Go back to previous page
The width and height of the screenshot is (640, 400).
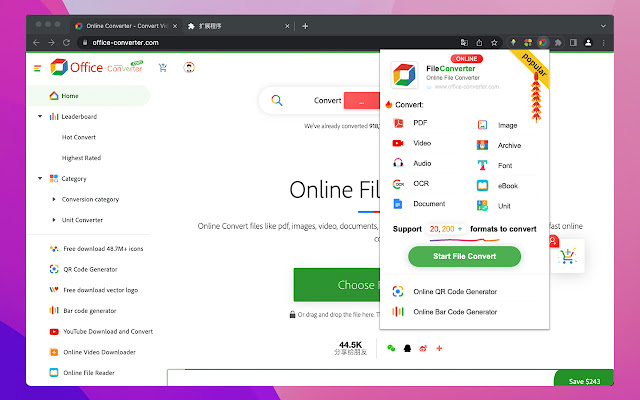(36, 42)
